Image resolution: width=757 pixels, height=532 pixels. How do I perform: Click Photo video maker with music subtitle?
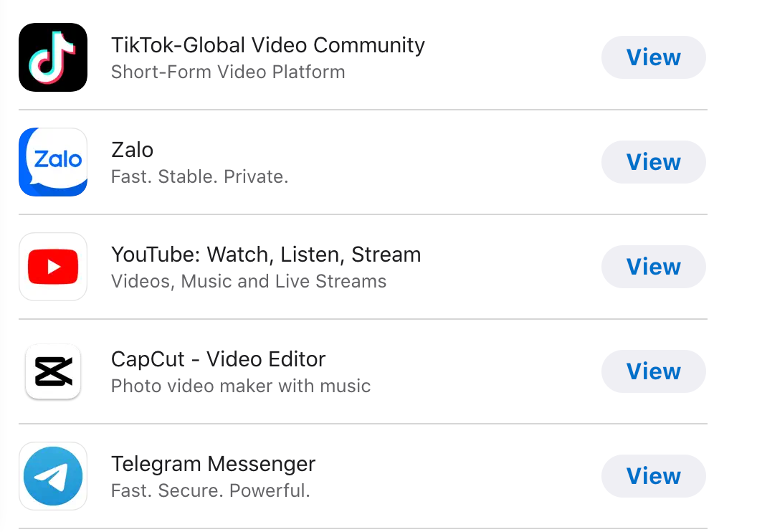pos(241,386)
